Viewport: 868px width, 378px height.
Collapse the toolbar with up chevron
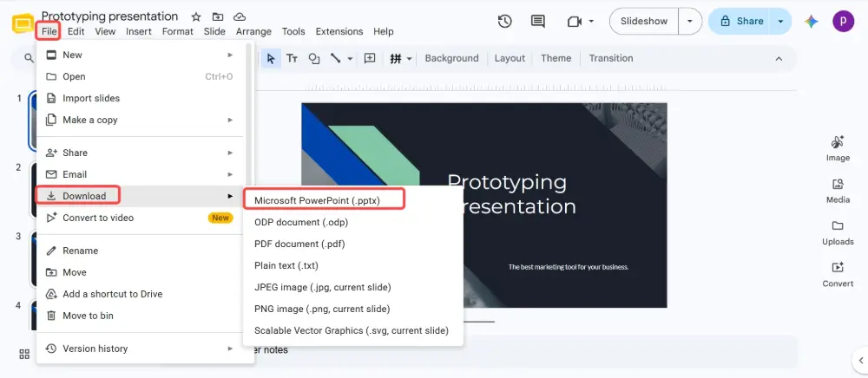point(779,59)
